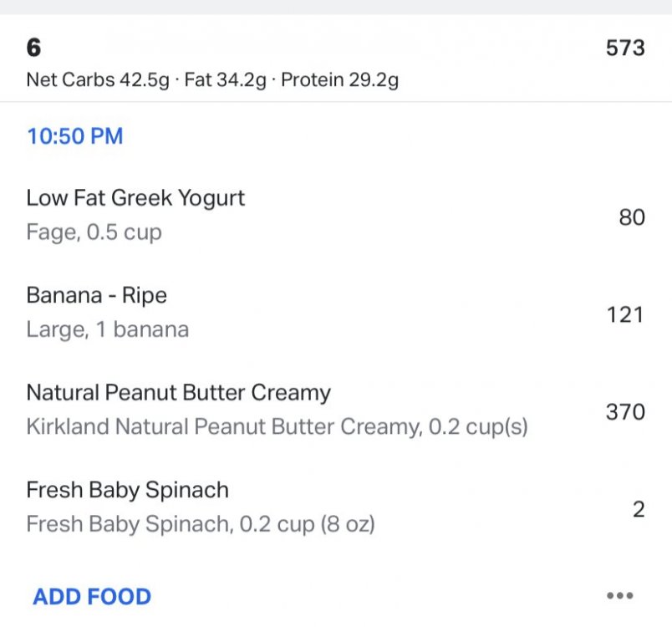Open the Low Fat Greek Yogurt entry
The image size is (672, 627).
click(336, 215)
